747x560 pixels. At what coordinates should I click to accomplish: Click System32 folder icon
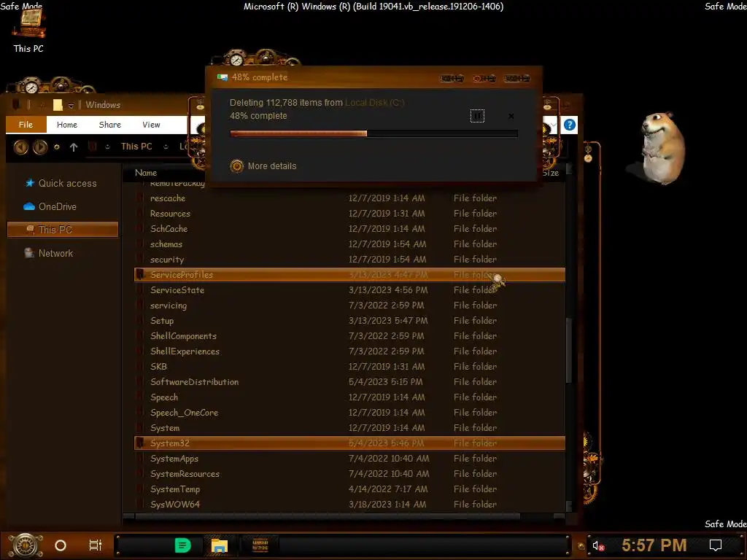(x=140, y=443)
